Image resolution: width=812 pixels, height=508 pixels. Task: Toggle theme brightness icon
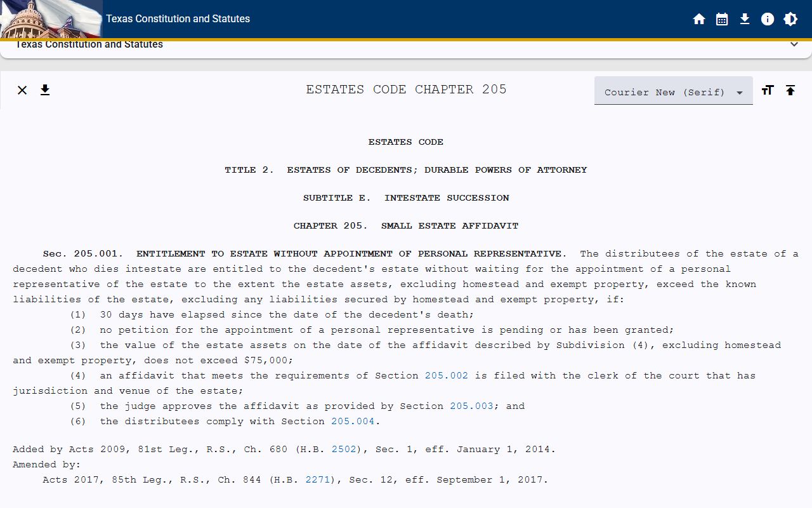pos(790,19)
